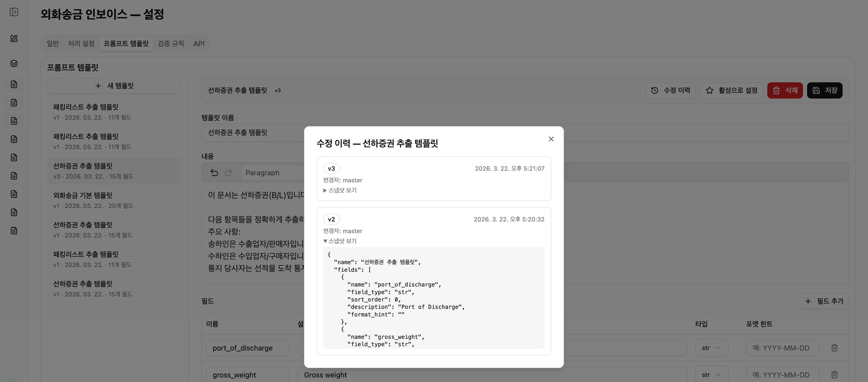Open type dropdown for gross_weight field
The height and width of the screenshot is (382, 868).
[711, 375]
